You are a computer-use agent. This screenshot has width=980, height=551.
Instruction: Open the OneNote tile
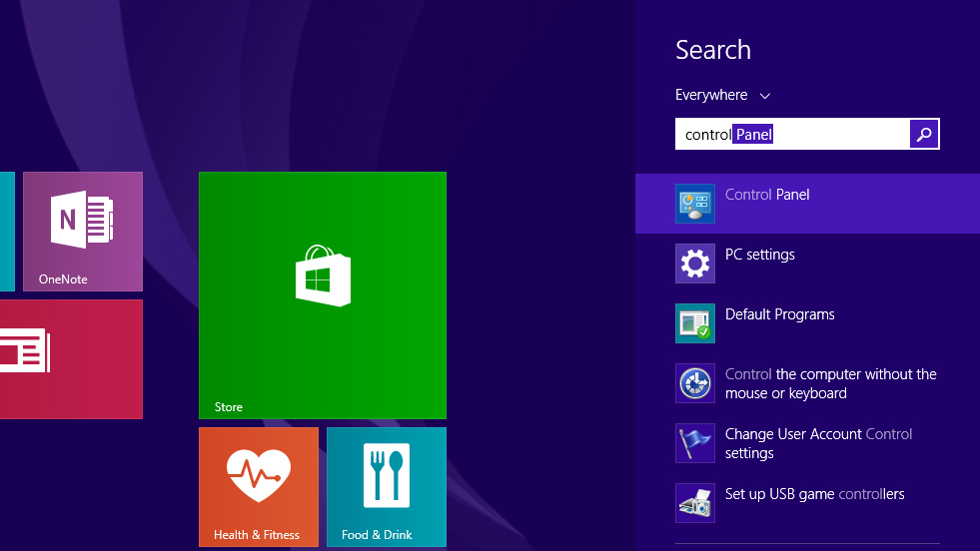coord(83,232)
